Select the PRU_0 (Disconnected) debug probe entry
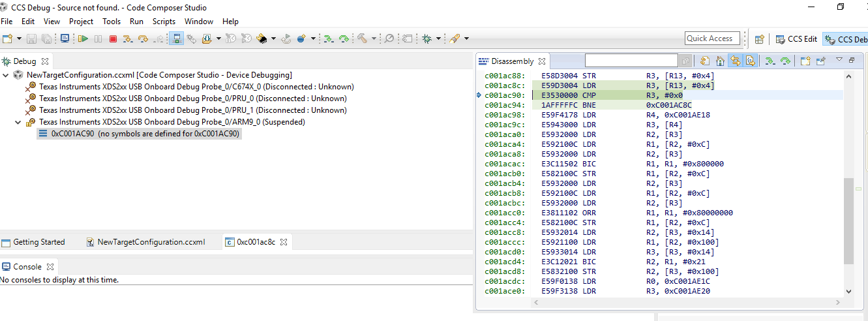Screen dimensions: 868x321 point(186,99)
